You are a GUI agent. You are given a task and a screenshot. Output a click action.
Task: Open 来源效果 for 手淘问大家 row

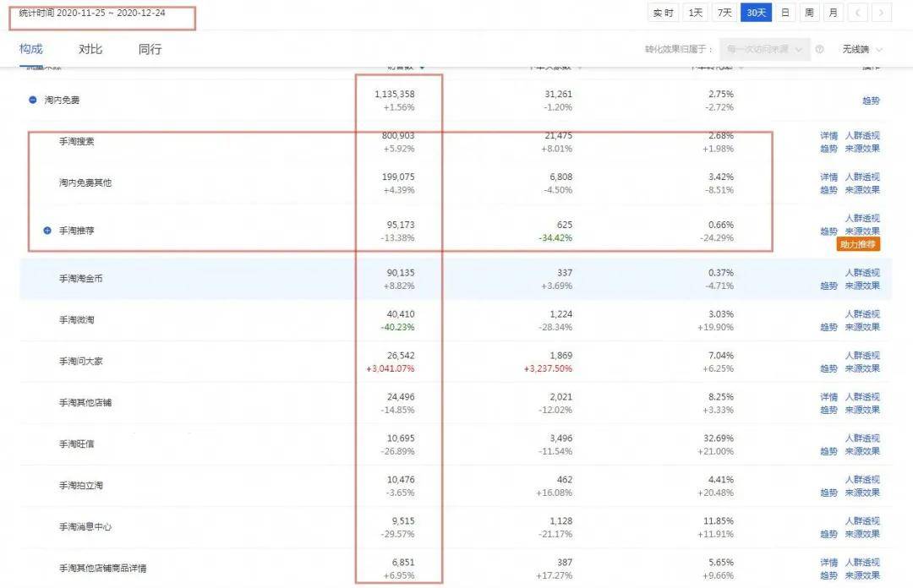pos(862,368)
